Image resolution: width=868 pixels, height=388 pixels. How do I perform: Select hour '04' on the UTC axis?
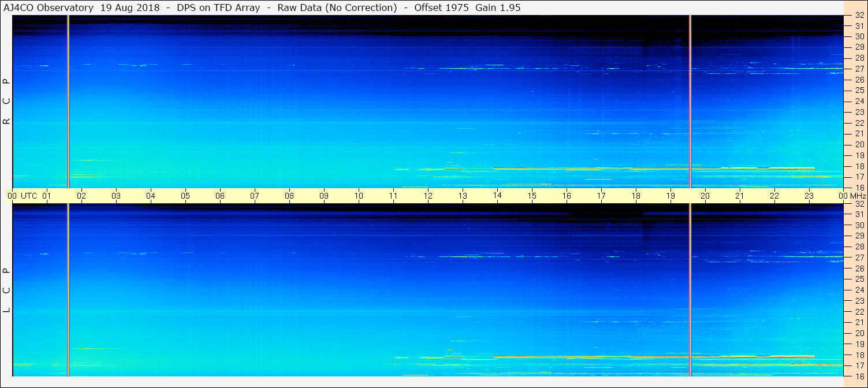pyautogui.click(x=151, y=196)
